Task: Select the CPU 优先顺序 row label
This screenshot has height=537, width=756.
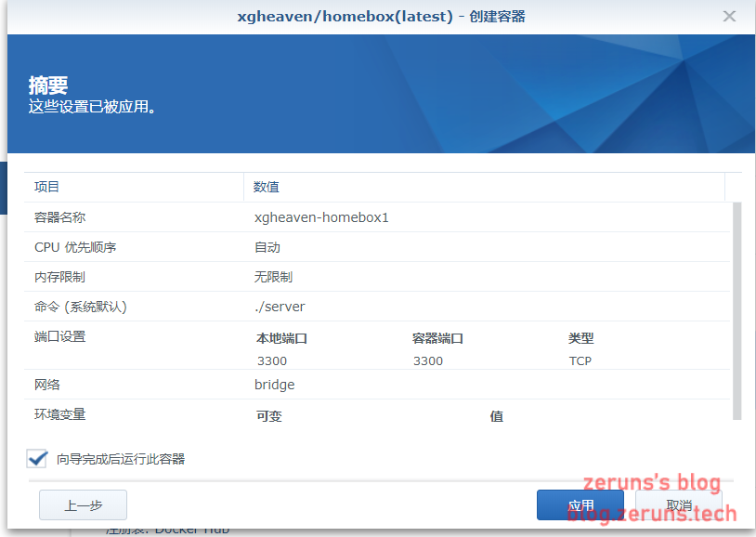Action: (x=75, y=247)
